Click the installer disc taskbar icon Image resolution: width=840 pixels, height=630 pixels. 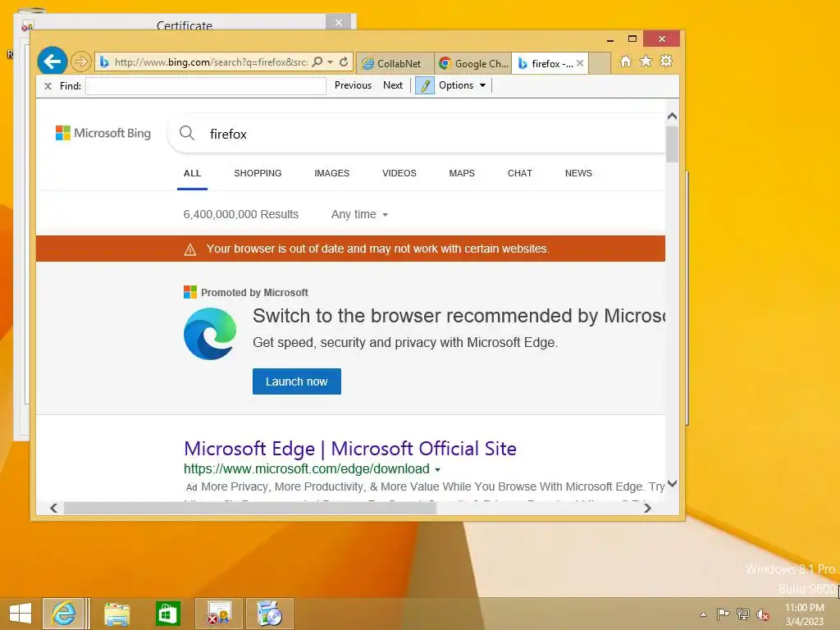269,614
